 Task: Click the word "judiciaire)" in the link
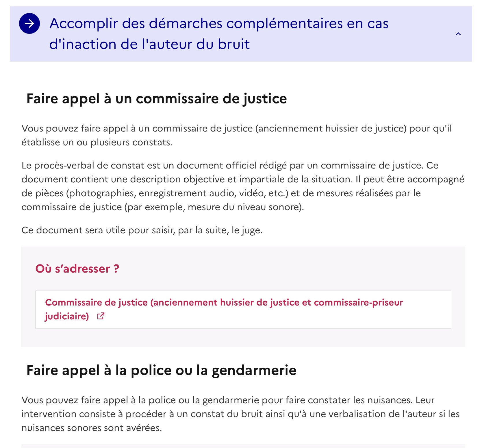coord(67,316)
